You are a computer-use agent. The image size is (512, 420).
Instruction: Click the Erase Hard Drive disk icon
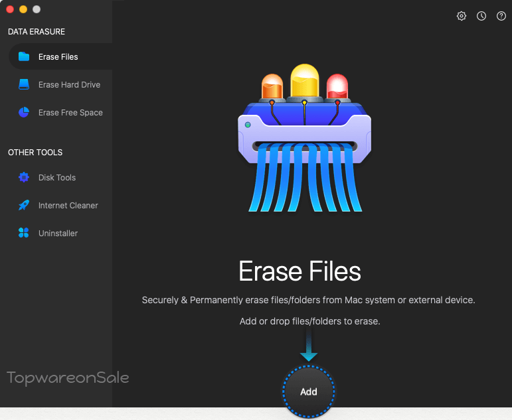coord(24,84)
